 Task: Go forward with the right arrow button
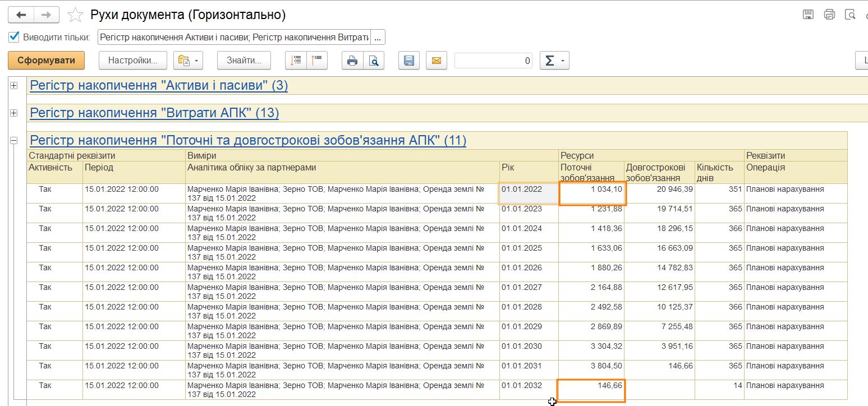tap(47, 15)
